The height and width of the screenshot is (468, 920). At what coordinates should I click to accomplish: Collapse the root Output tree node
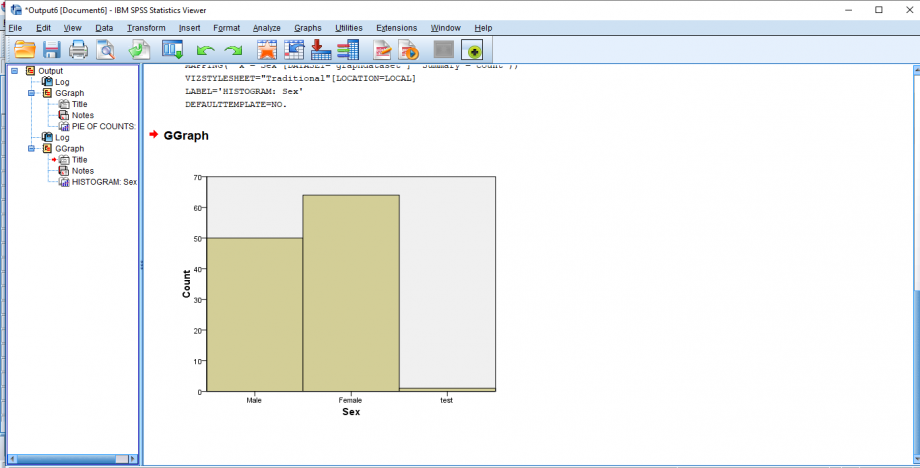(15, 71)
